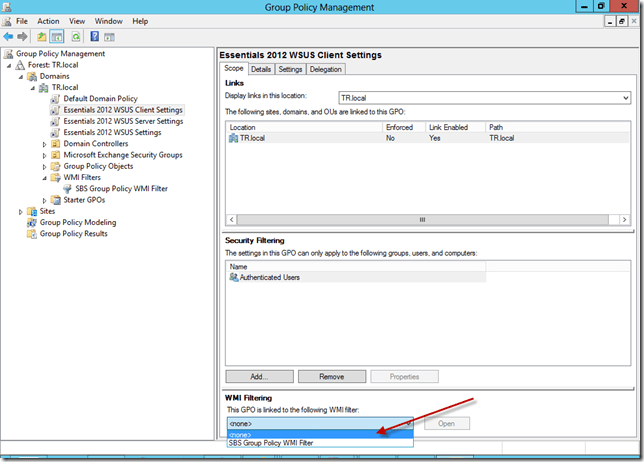Expand the Domain Controllers node
This screenshot has height=462, width=644.
pyautogui.click(x=44, y=144)
